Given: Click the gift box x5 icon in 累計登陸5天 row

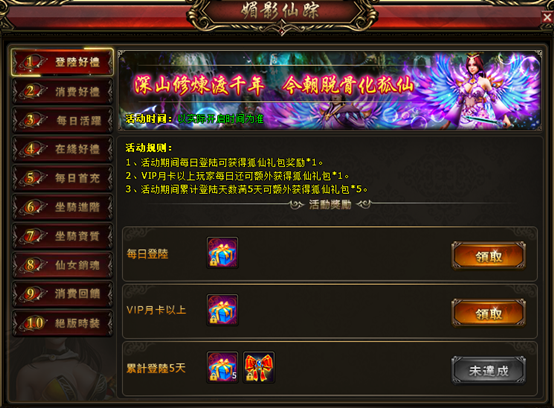Looking at the screenshot, I should click(x=222, y=367).
